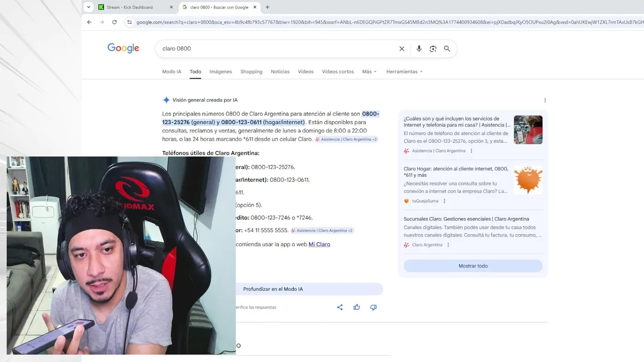This screenshot has width=644, height=362.
Task: Click the AI overview sparkle icon
Action: [166, 100]
